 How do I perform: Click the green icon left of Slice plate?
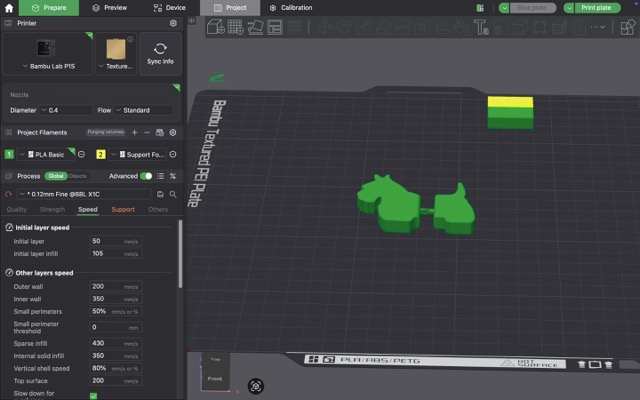click(480, 8)
